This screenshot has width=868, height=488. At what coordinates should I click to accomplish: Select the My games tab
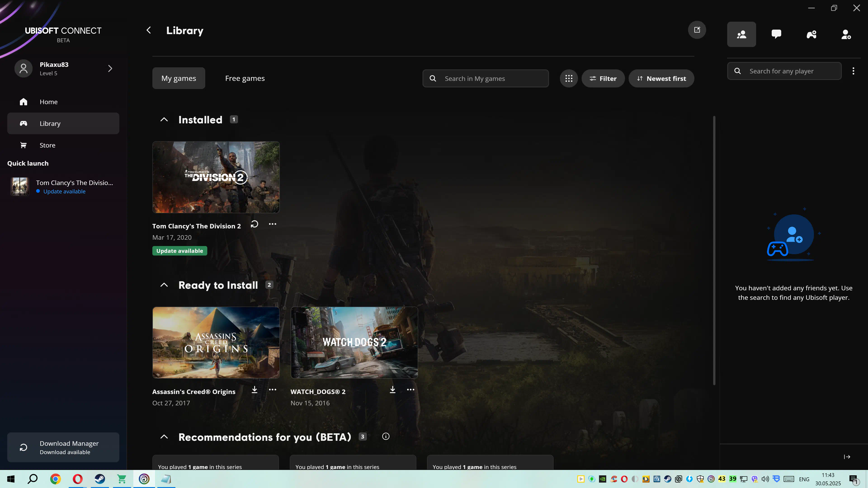coord(179,78)
